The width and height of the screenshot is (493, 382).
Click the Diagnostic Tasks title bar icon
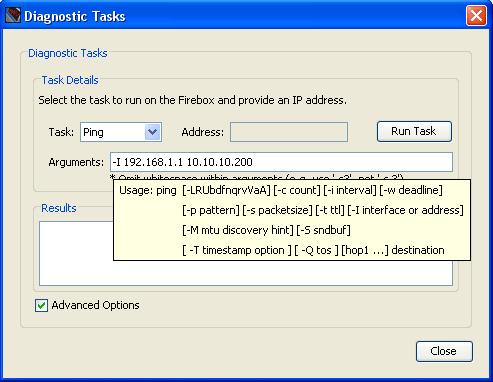point(13,16)
